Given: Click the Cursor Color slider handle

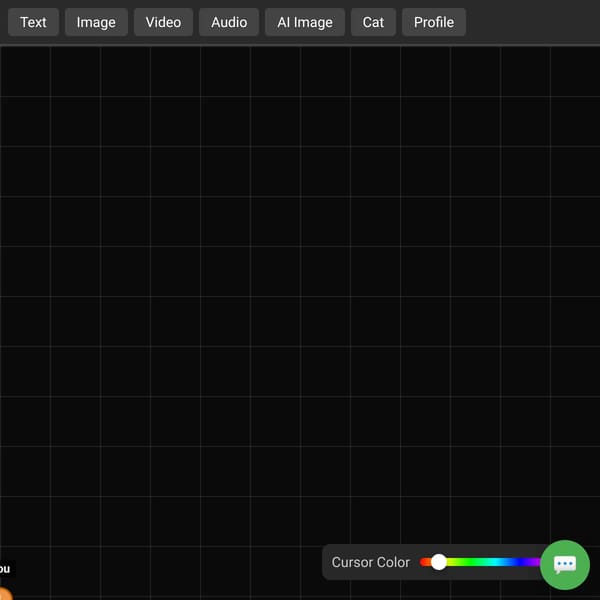Looking at the screenshot, I should click(439, 562).
